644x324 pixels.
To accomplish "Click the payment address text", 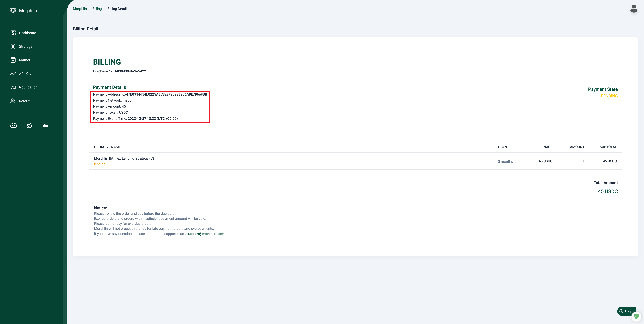I will 165,94.
